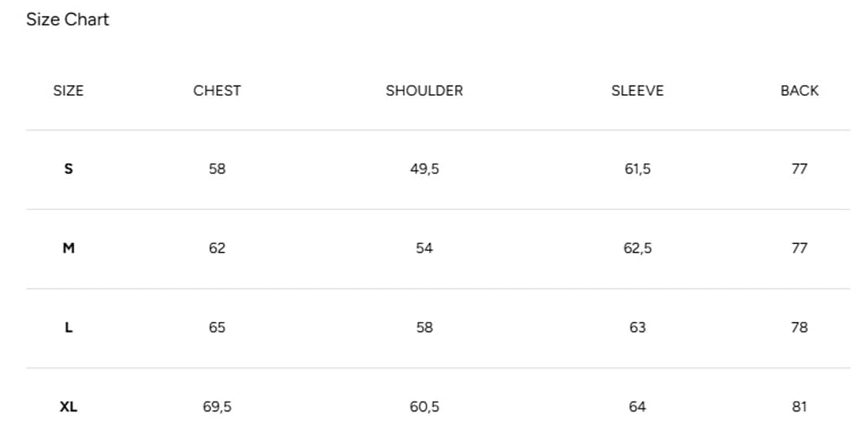Screen dimensions: 868x441
Task: Select the S size row label
Action: click(68, 169)
